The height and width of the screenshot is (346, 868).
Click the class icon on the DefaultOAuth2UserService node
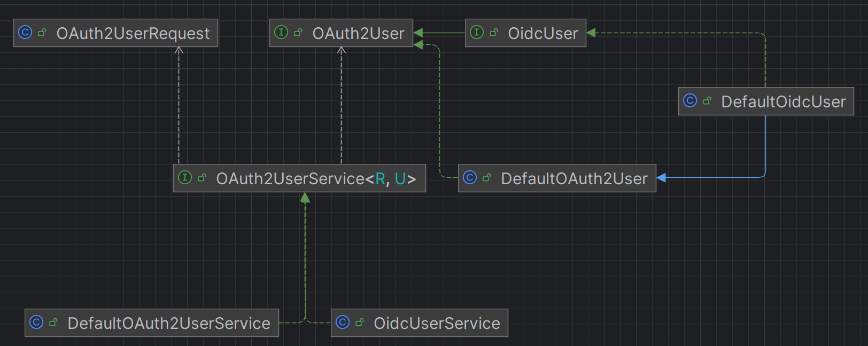pos(36,323)
